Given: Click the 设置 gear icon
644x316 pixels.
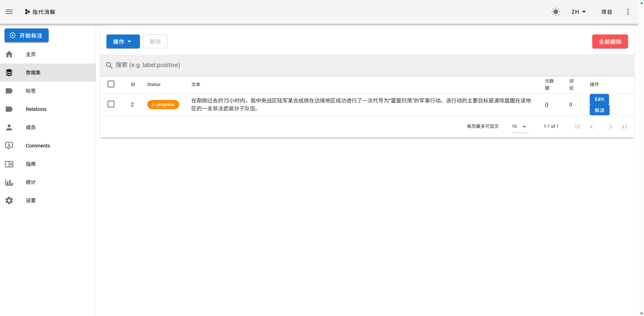Looking at the screenshot, I should pyautogui.click(x=9, y=200).
